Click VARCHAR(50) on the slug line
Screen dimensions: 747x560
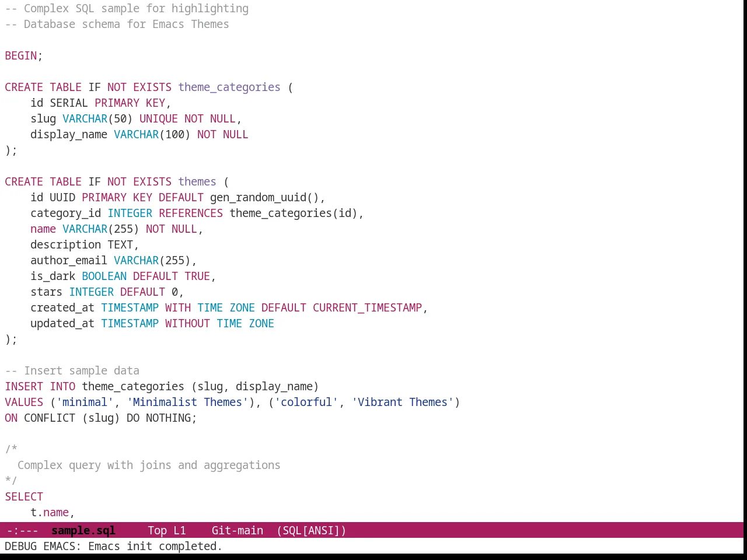click(x=97, y=118)
